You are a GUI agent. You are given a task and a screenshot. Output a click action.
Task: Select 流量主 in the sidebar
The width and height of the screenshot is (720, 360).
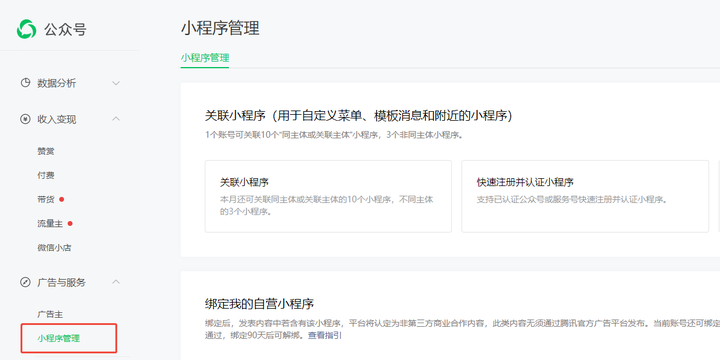pos(50,224)
